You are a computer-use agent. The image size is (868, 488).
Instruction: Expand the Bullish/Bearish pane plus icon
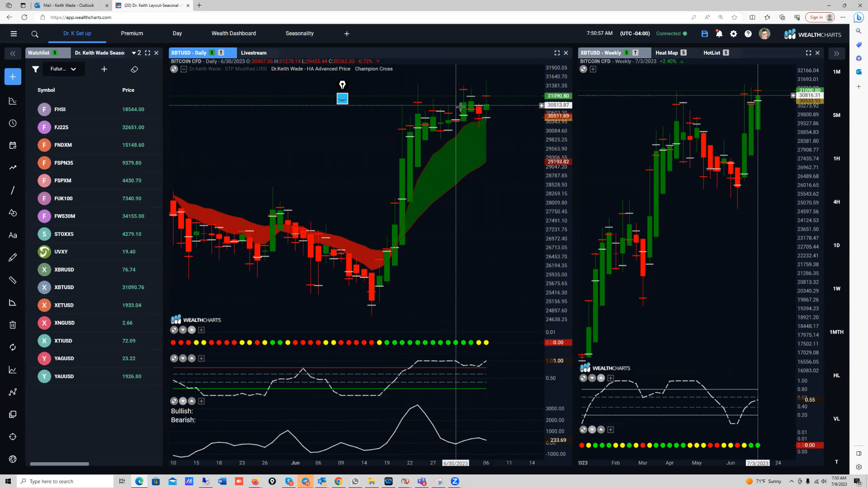coord(202,401)
